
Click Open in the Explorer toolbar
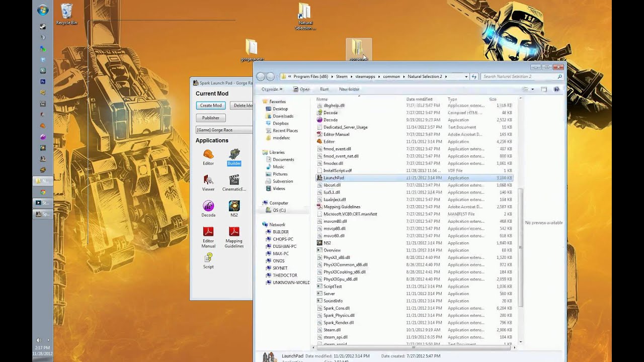(x=302, y=89)
